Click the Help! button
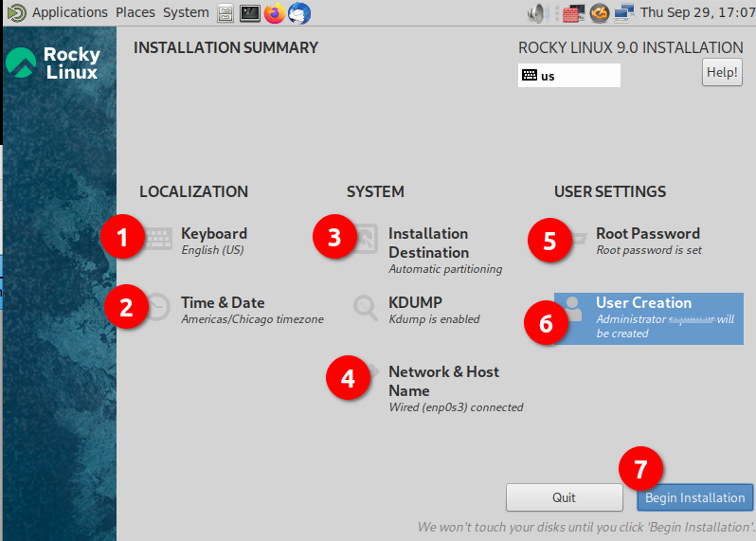 pyautogui.click(x=722, y=72)
